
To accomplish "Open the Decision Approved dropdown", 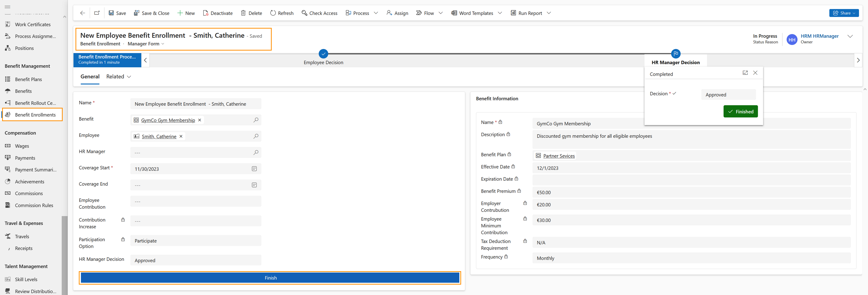I will coord(728,95).
